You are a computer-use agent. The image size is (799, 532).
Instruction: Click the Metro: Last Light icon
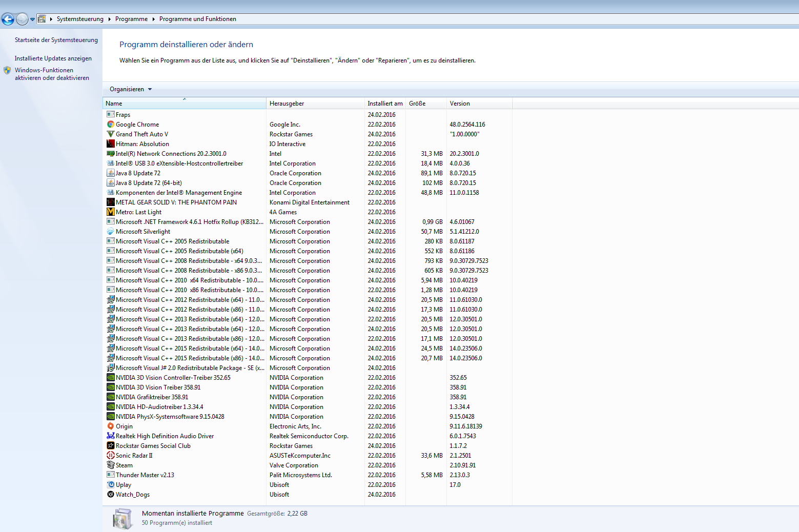(110, 212)
